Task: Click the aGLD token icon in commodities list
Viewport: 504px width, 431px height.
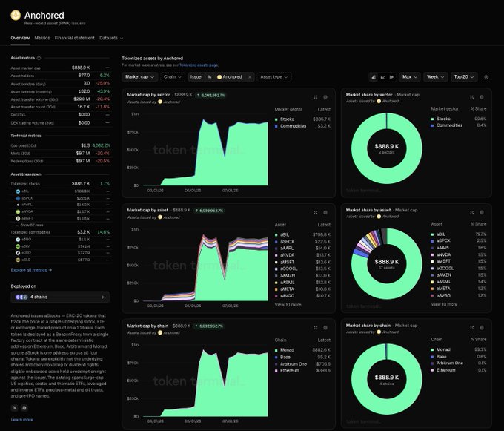Action: pyautogui.click(x=18, y=260)
